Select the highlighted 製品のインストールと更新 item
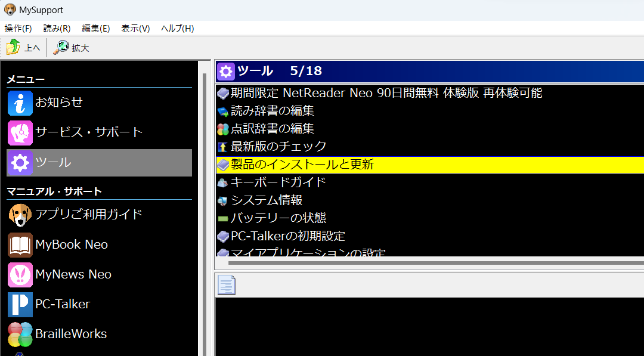The height and width of the screenshot is (356, 644). pos(430,165)
